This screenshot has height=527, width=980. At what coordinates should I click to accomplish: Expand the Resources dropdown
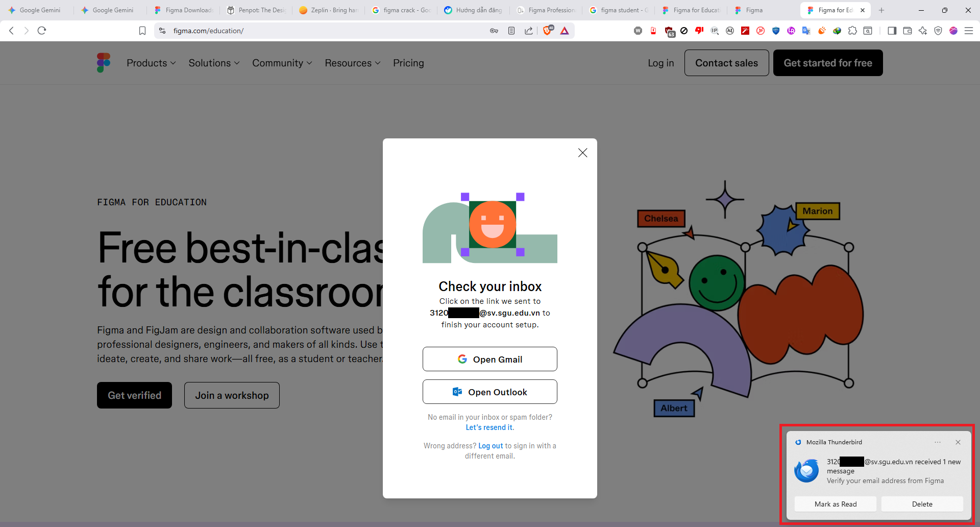click(352, 63)
